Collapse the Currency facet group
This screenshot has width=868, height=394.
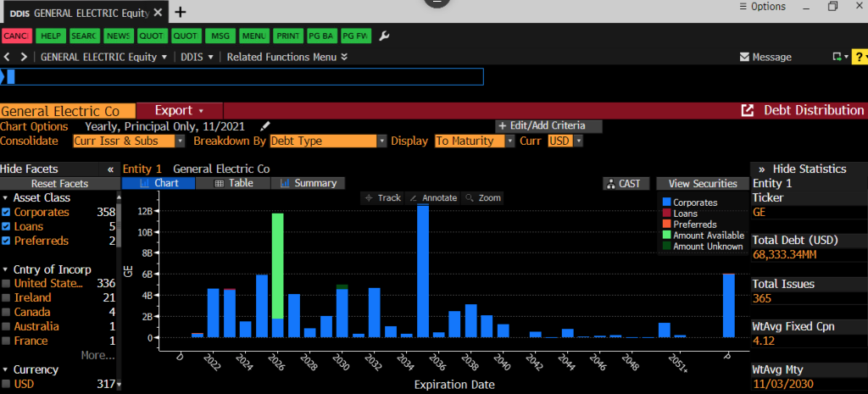[x=6, y=369]
